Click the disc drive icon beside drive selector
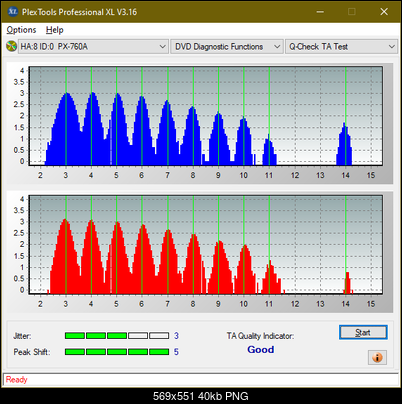 [x=11, y=46]
